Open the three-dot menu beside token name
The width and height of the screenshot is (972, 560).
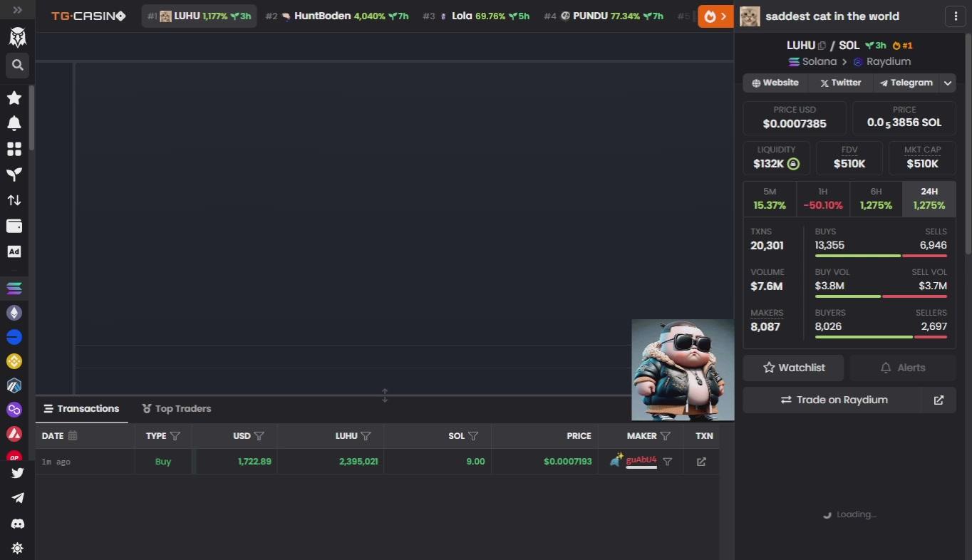point(956,16)
